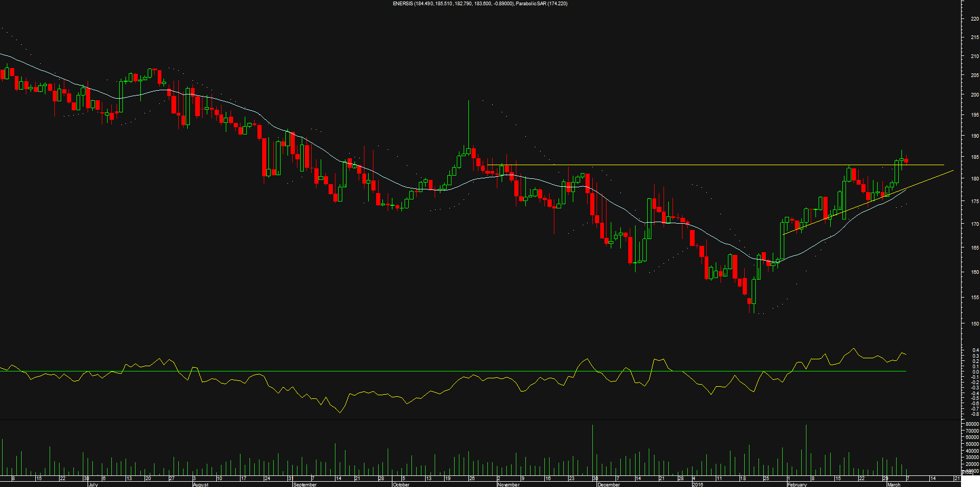Screen dimensions: 980x487
Task: Select the March month label
Action: (x=893, y=484)
